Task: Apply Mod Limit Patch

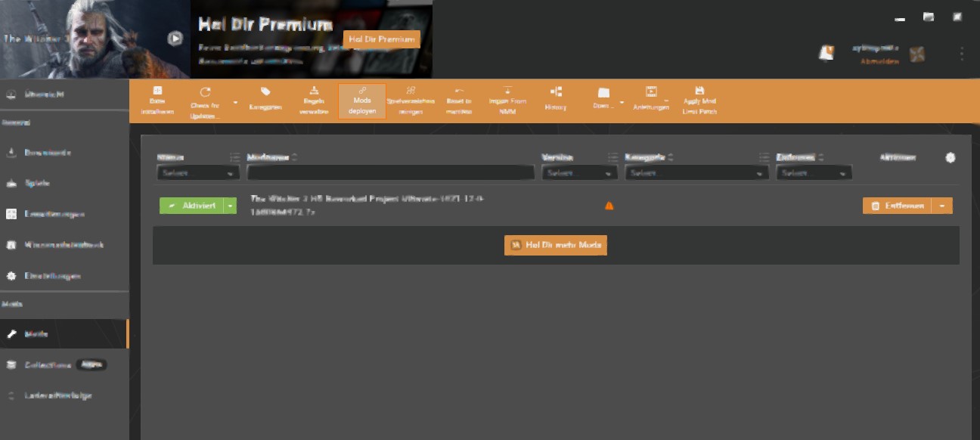Action: point(699,99)
